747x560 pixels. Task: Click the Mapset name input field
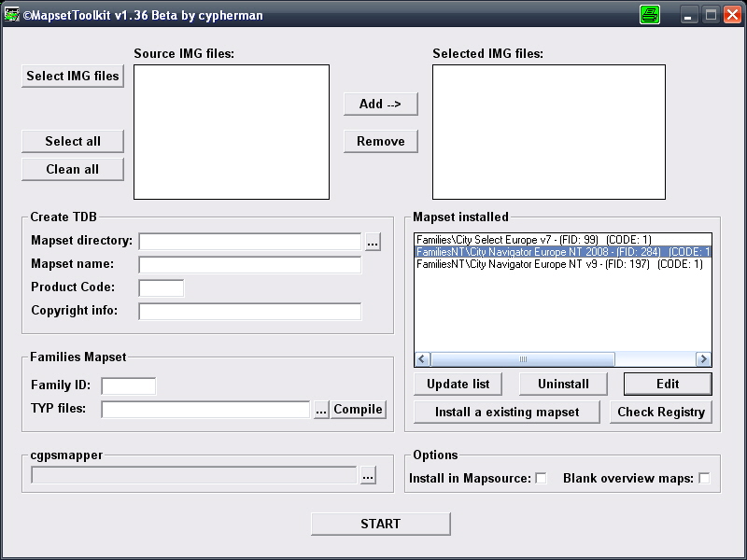(x=249, y=265)
